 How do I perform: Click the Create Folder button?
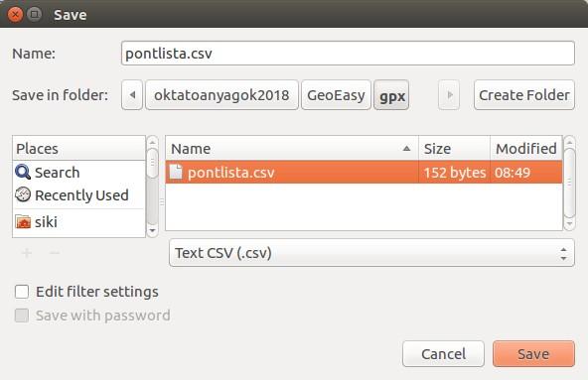tap(524, 95)
